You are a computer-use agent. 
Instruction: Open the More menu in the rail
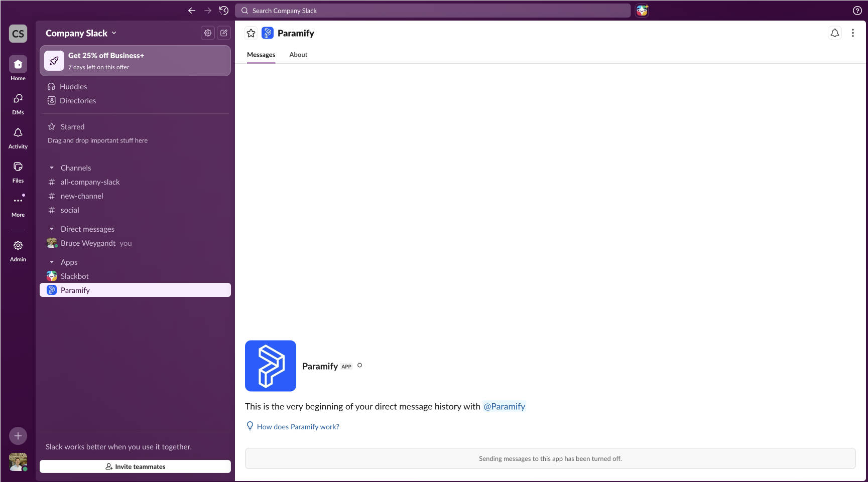(x=18, y=206)
